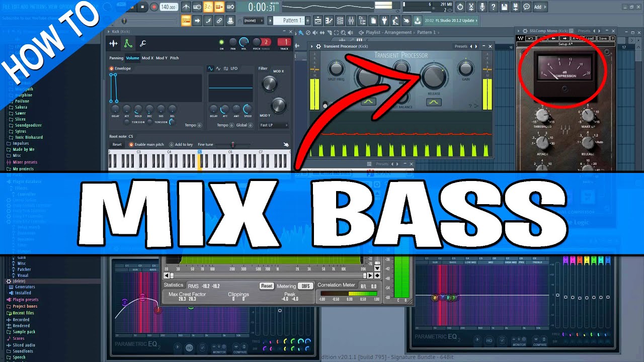
Task: Toggle Add to key option
Action: pos(172,145)
